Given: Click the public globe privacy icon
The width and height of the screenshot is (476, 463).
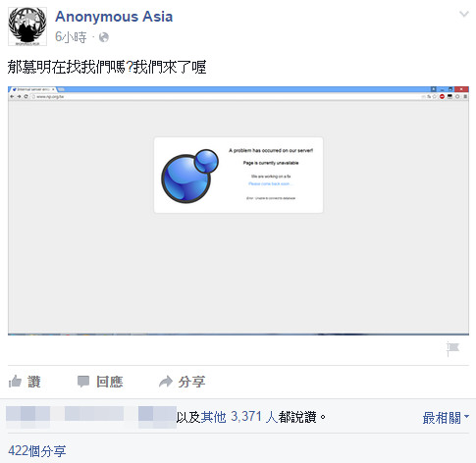Looking at the screenshot, I should [x=104, y=37].
